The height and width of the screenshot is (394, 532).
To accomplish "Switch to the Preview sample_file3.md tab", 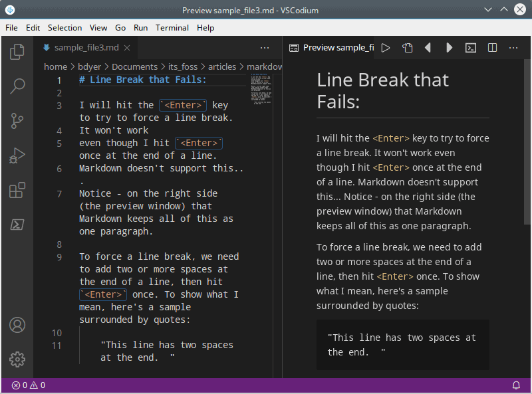I will tap(331, 48).
